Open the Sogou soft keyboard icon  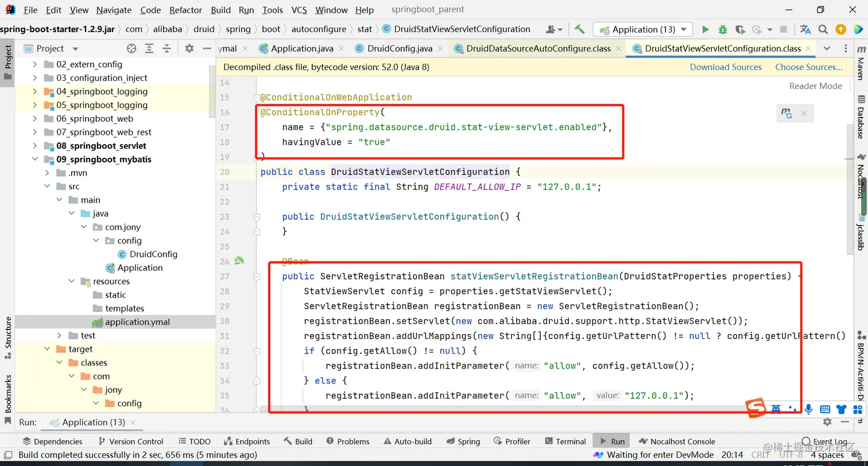825,409
